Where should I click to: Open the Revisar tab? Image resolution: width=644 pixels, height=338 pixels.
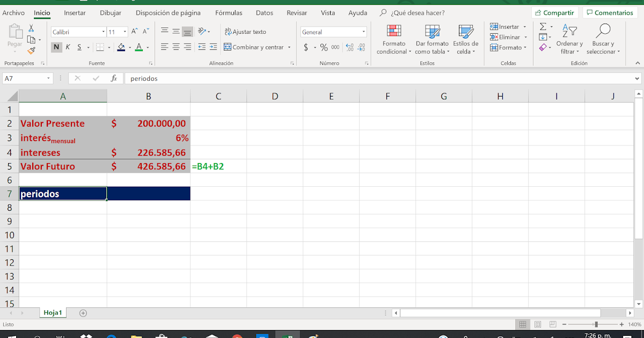tap(297, 12)
